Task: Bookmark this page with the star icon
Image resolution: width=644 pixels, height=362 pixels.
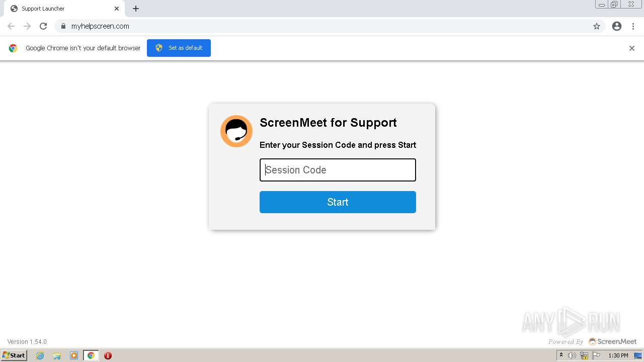Action: pos(596,26)
